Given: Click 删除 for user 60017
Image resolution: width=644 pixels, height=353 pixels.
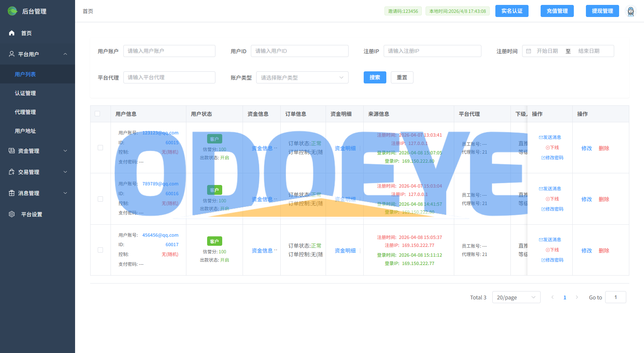Looking at the screenshot, I should click(604, 250).
